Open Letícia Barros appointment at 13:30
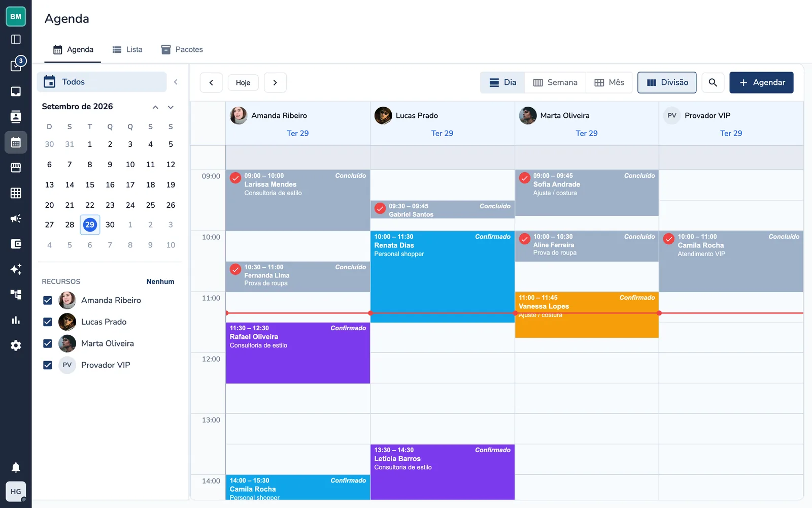This screenshot has width=812, height=508. click(443, 472)
